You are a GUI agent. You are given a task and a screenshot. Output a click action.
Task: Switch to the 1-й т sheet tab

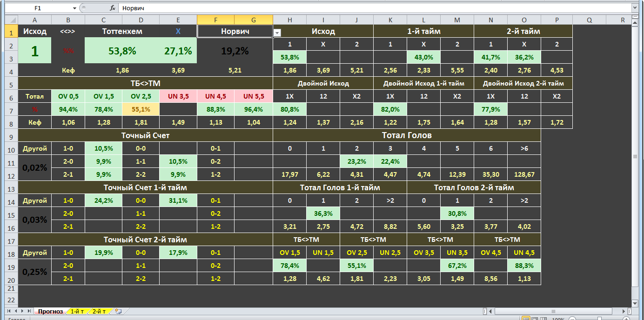(x=77, y=311)
